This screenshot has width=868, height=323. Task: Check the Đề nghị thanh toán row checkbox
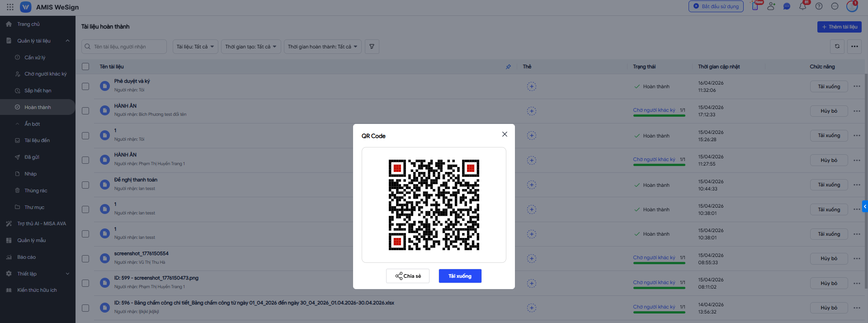click(85, 185)
